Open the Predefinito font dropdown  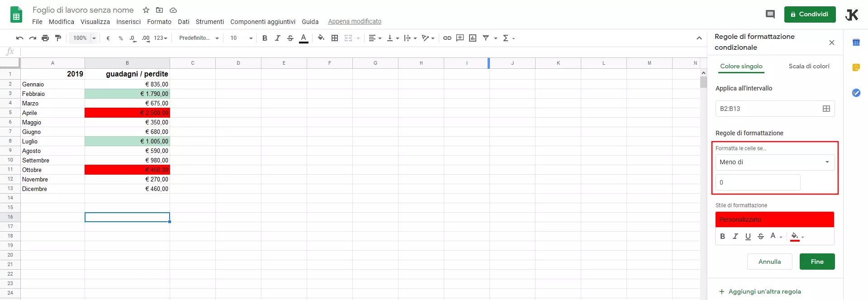click(199, 38)
